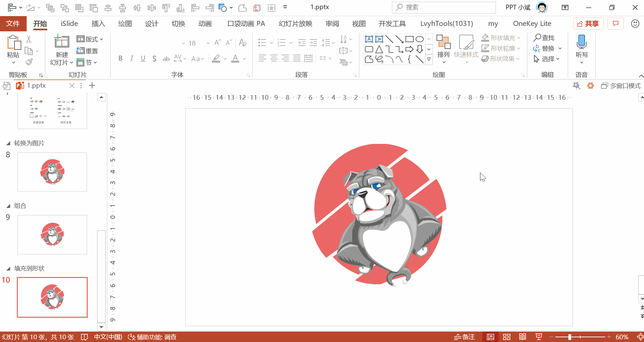Toggle numbered list
The width and height of the screenshot is (644, 342).
tap(281, 42)
